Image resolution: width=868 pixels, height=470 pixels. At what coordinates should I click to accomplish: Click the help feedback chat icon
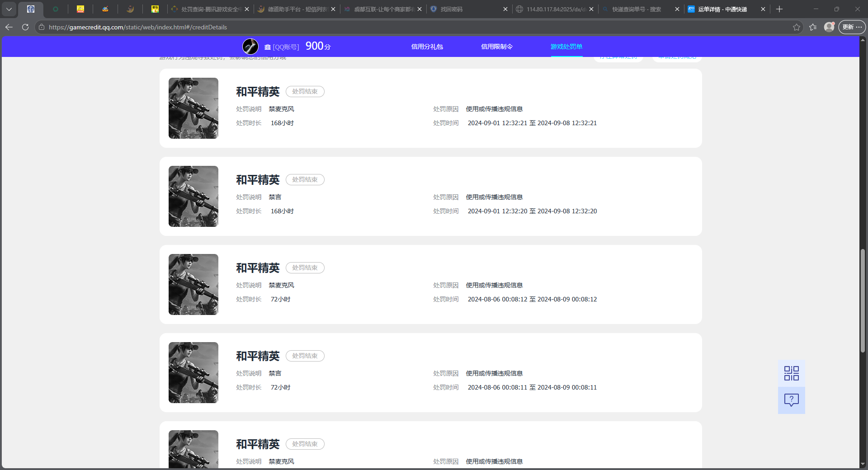coord(791,400)
